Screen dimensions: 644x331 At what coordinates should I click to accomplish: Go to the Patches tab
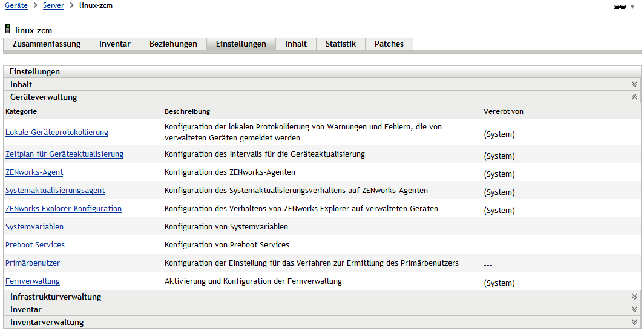[x=389, y=44]
